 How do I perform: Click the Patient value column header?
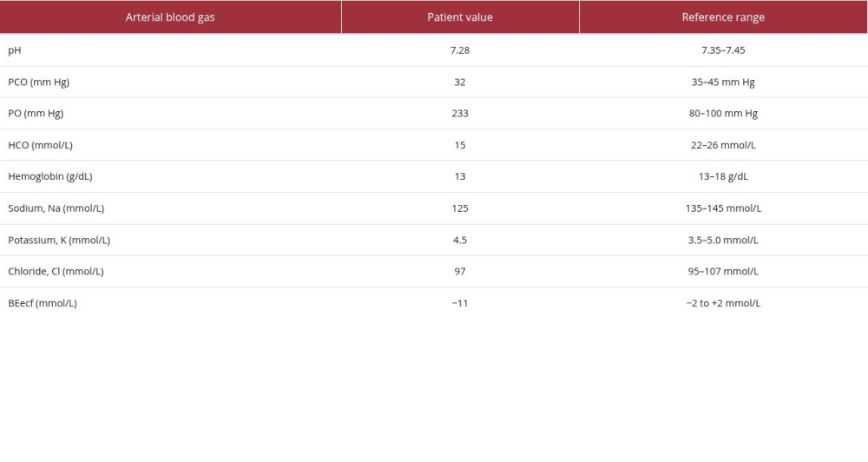tap(460, 17)
